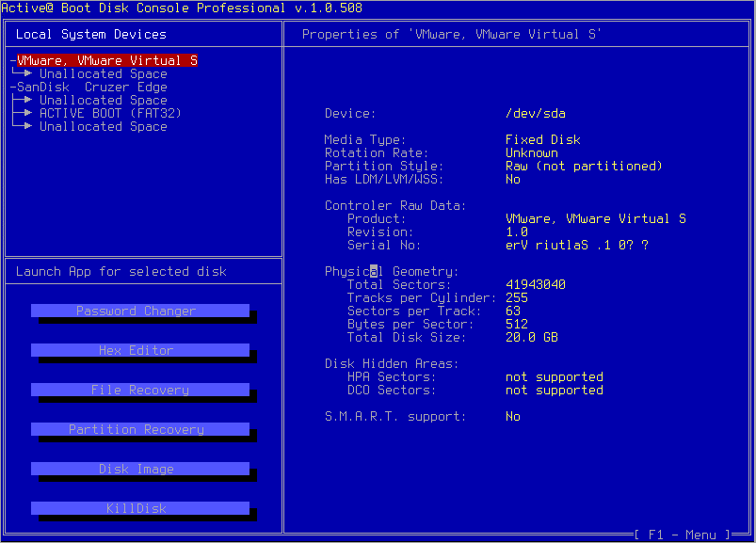Click the /dev/sda device value
This screenshot has height=543, width=756.
click(536, 114)
